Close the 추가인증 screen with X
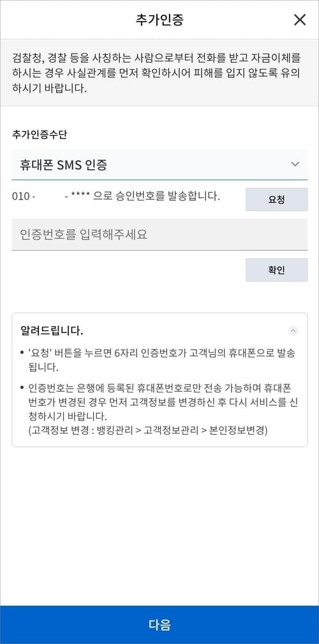 [x=300, y=20]
